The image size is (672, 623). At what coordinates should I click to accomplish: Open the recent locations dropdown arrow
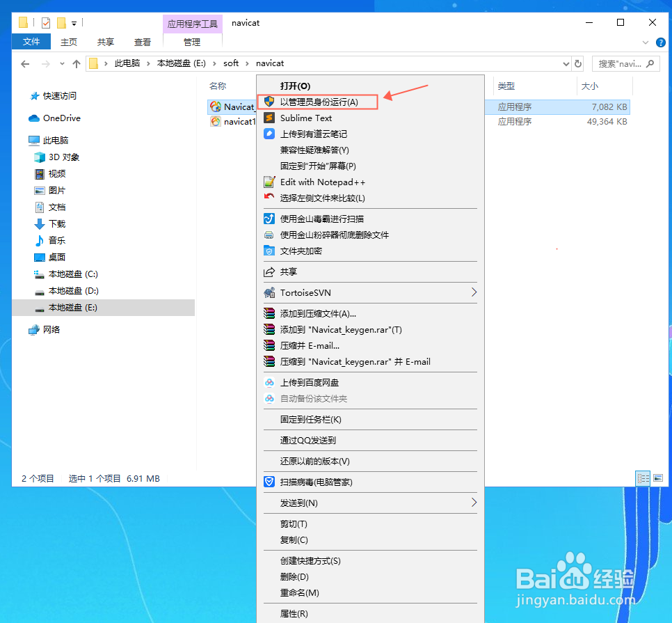click(x=62, y=64)
